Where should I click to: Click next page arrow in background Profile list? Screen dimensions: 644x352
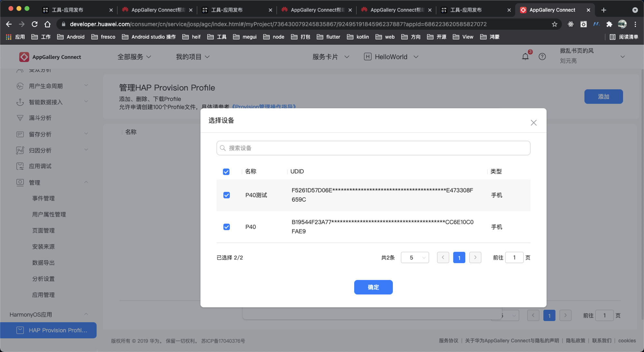[565, 315]
